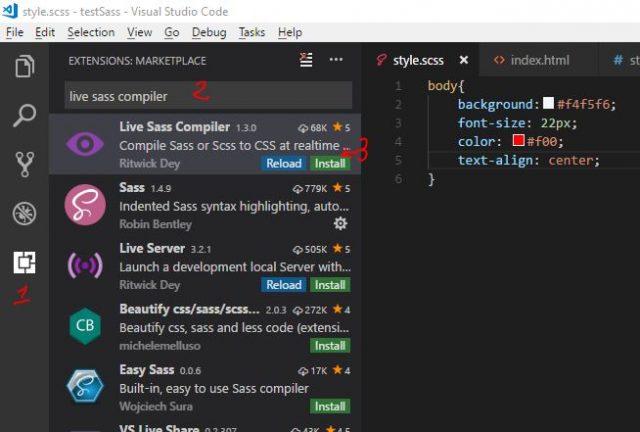This screenshot has width=640, height=432.
Task: Click the Beautify CB hexagon icon
Action: coord(85,326)
